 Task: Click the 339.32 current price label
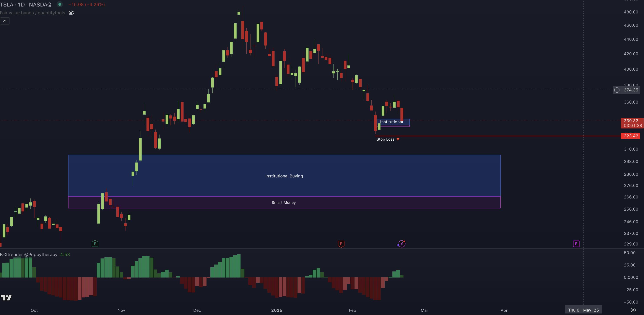point(631,121)
